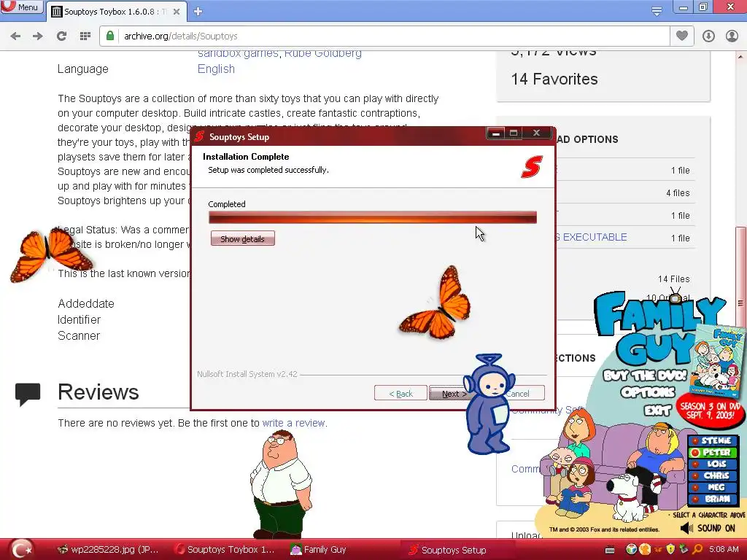Click the green arrow download tray icon
The width and height of the screenshot is (747, 560).
pyautogui.click(x=684, y=550)
